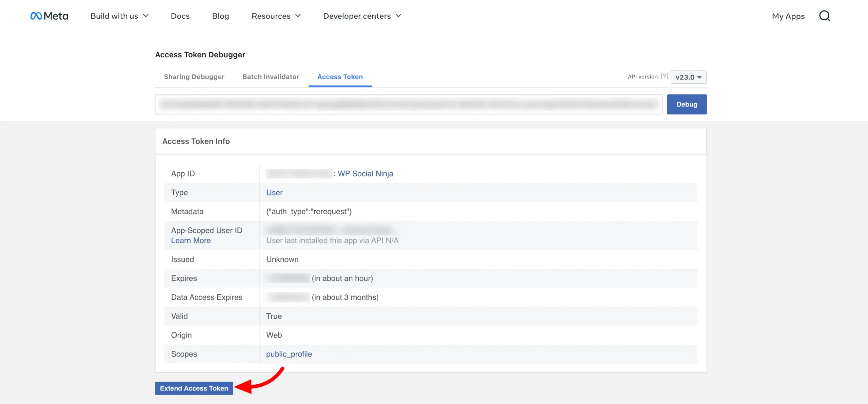Expand the Developer centers dropdown
Image resolution: width=868 pixels, height=404 pixels.
[x=362, y=16]
